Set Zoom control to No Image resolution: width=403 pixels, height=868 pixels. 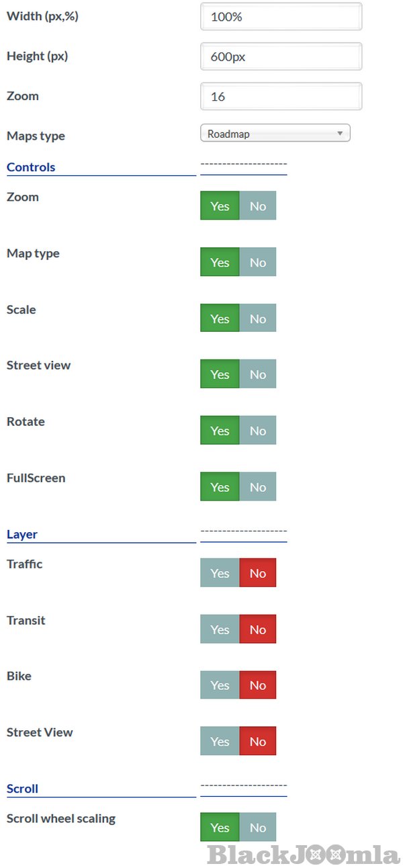[x=258, y=206]
